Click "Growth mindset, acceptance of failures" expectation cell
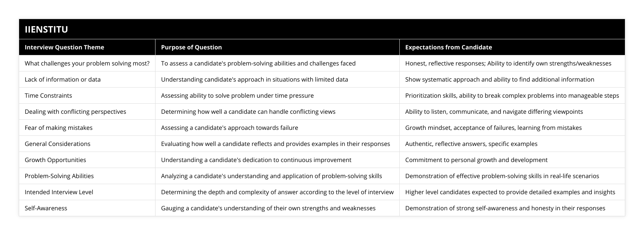 pyautogui.click(x=493, y=128)
